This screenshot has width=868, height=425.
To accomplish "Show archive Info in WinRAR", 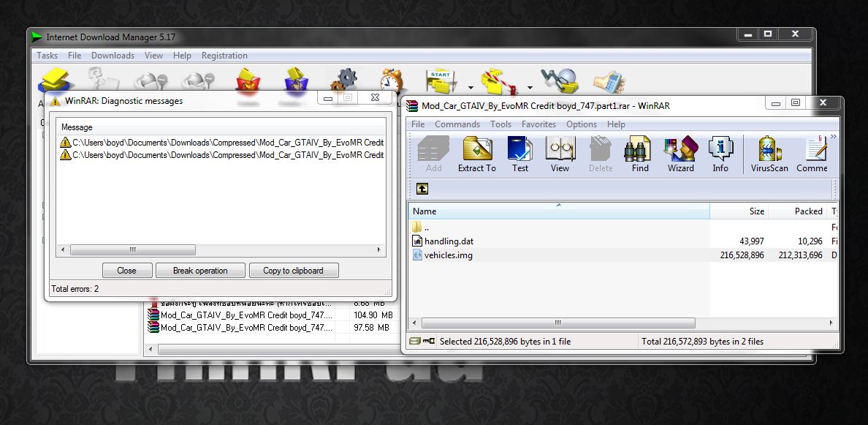I will [x=720, y=154].
